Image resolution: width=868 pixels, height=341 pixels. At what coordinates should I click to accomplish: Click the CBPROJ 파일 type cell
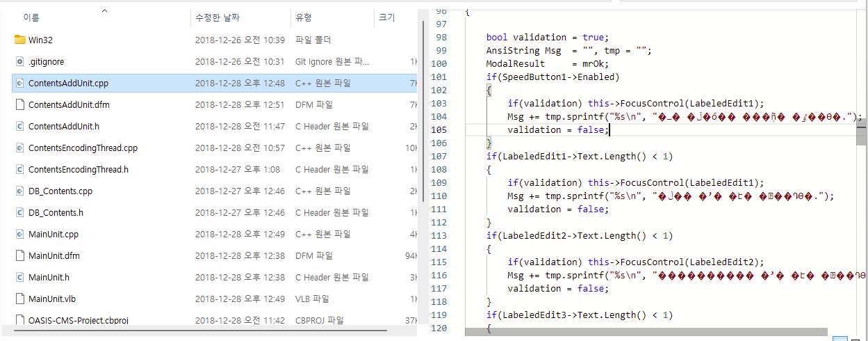320,320
